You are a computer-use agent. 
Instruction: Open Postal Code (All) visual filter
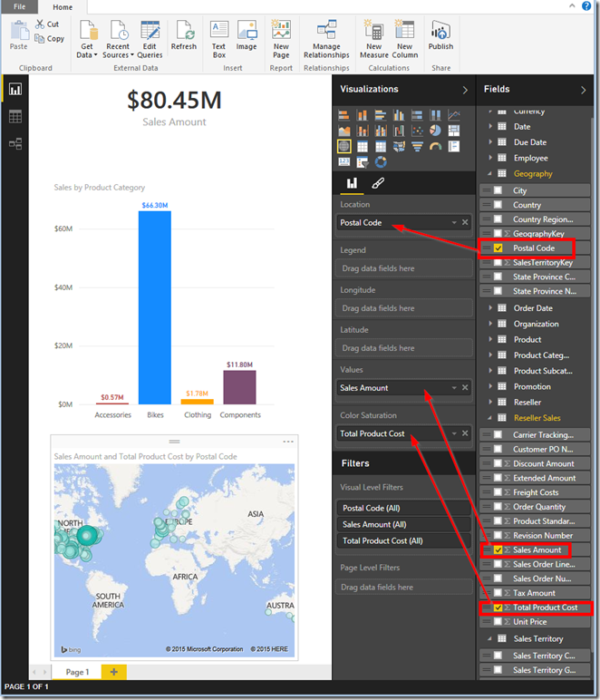403,508
